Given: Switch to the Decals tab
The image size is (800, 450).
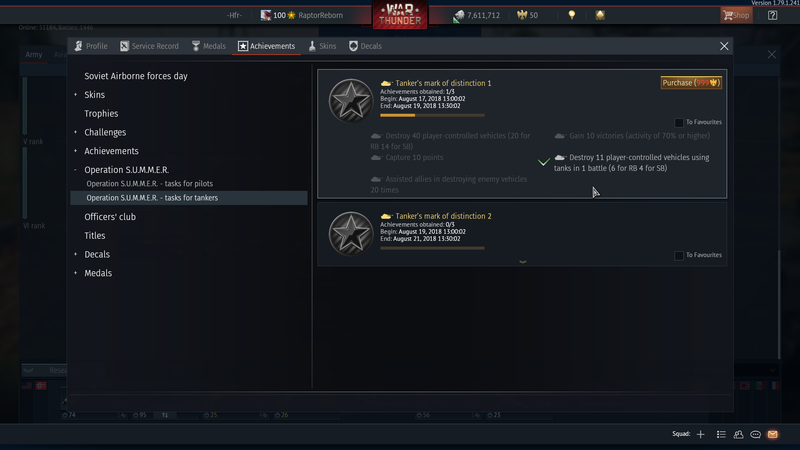Looking at the screenshot, I should [x=365, y=46].
